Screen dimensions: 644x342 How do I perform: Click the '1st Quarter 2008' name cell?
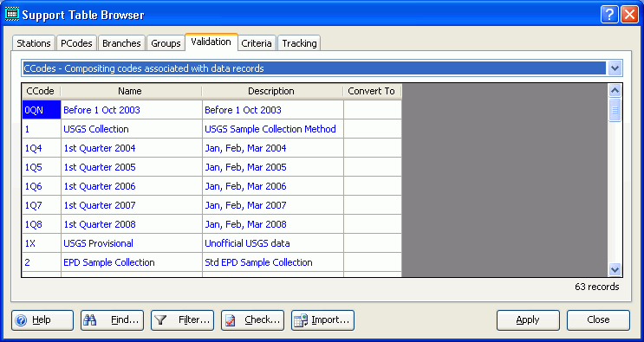coord(132,224)
